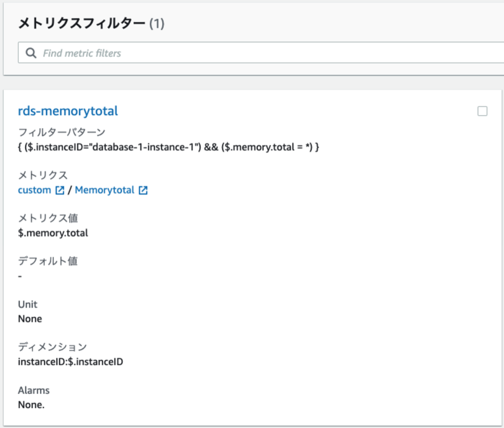Screen dimensions: 504x428
Task: Click the magnifying glass search icon
Action: [31, 53]
